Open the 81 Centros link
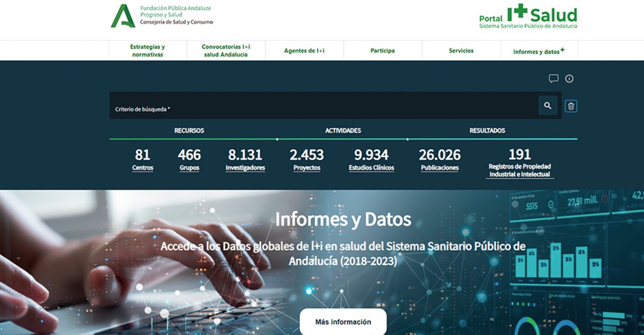644x335 pixels. click(x=143, y=160)
